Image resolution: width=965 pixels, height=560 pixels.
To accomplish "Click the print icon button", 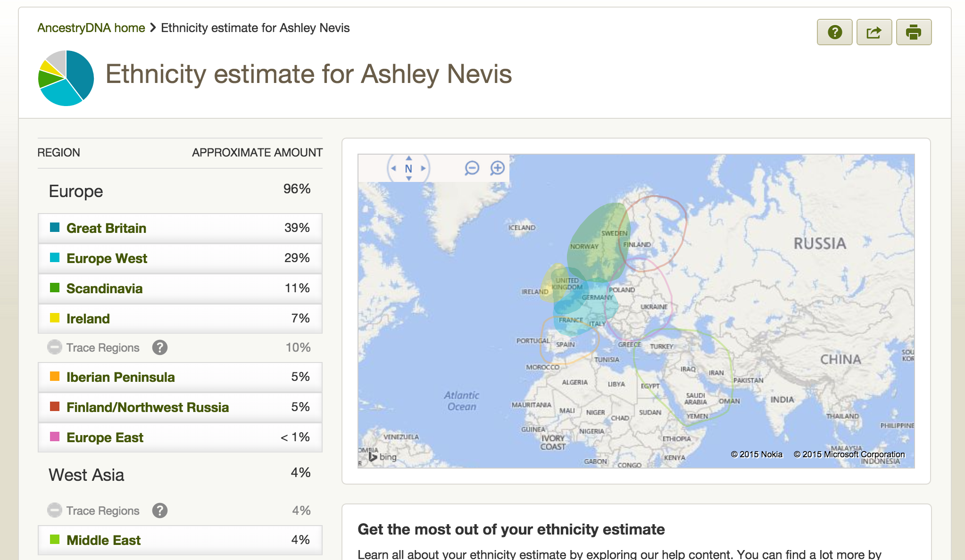I will (x=914, y=32).
